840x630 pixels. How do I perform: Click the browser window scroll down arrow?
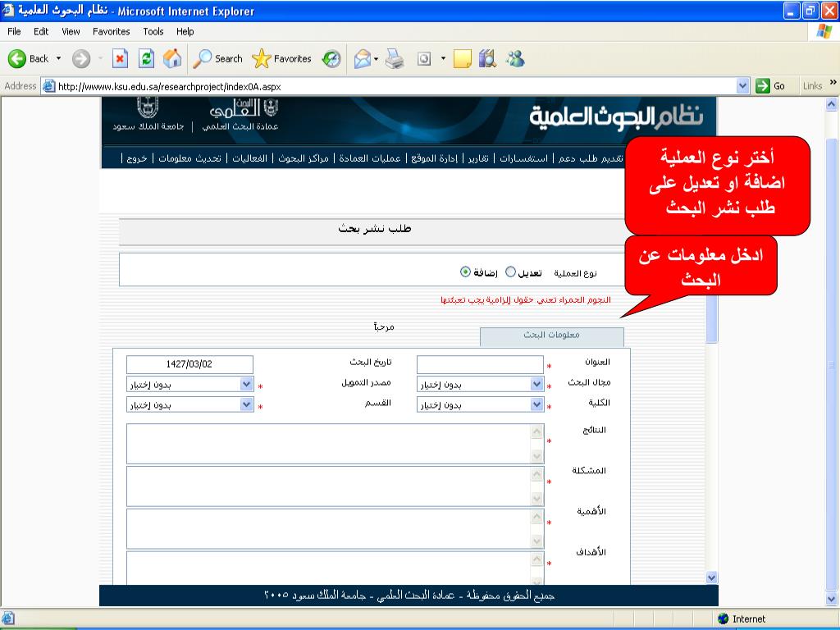pos(831,600)
